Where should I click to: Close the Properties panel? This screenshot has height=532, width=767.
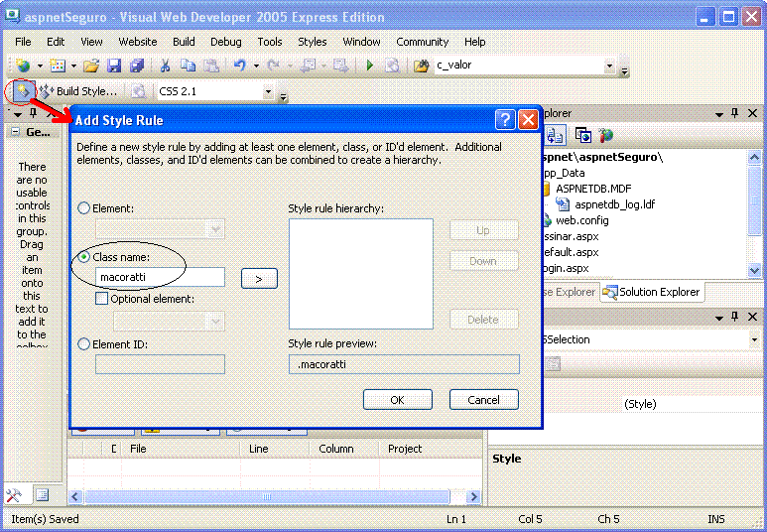point(753,317)
